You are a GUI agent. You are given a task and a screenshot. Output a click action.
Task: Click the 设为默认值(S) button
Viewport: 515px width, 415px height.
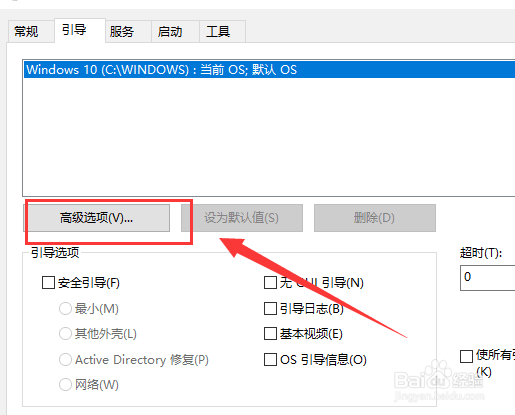pos(242,218)
